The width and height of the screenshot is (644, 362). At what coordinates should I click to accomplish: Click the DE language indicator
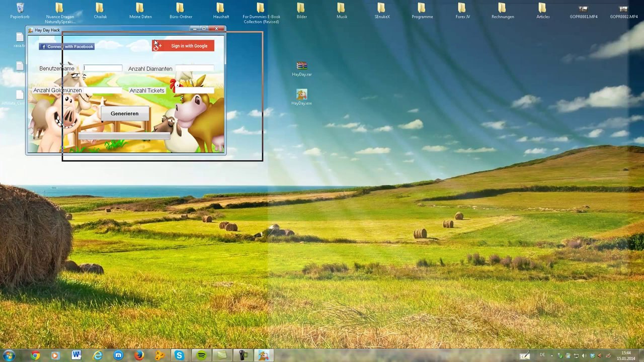542,355
